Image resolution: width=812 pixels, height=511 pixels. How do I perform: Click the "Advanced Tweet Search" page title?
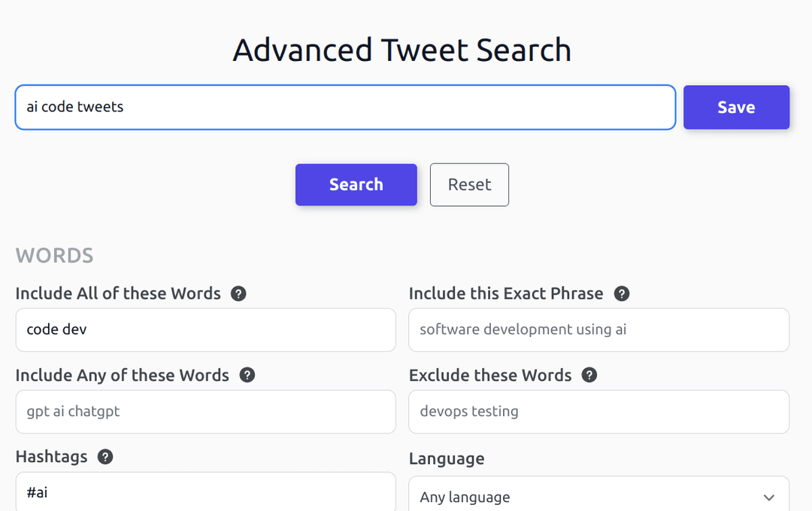[x=402, y=50]
